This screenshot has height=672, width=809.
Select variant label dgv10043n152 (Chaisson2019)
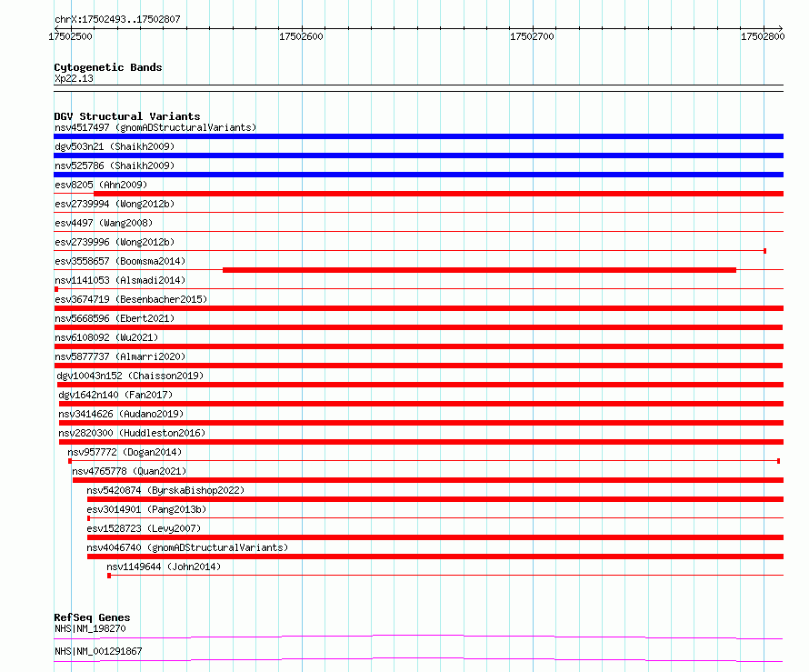click(x=130, y=376)
